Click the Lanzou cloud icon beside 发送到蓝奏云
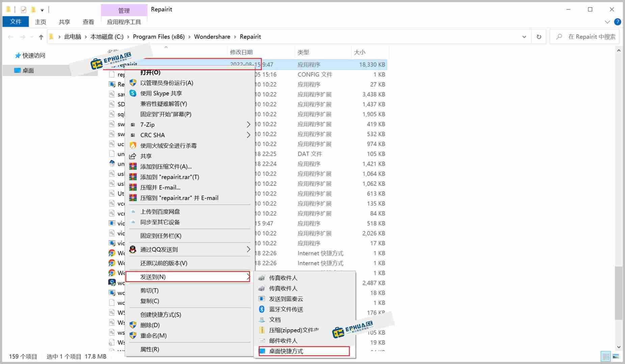The image size is (625, 364). pos(262,299)
